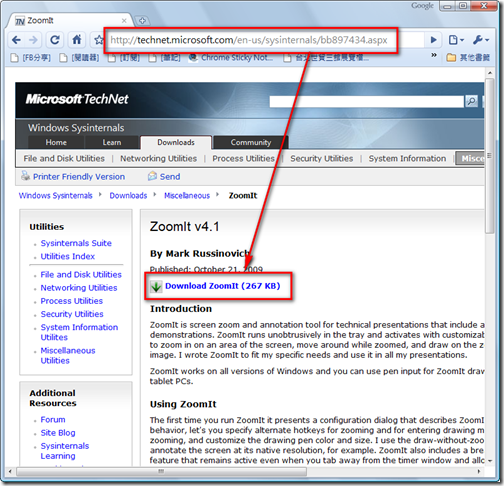Click the Windows Sysinternals breadcrumb link
Image resolution: width=504 pixels, height=486 pixels.
(x=55, y=196)
